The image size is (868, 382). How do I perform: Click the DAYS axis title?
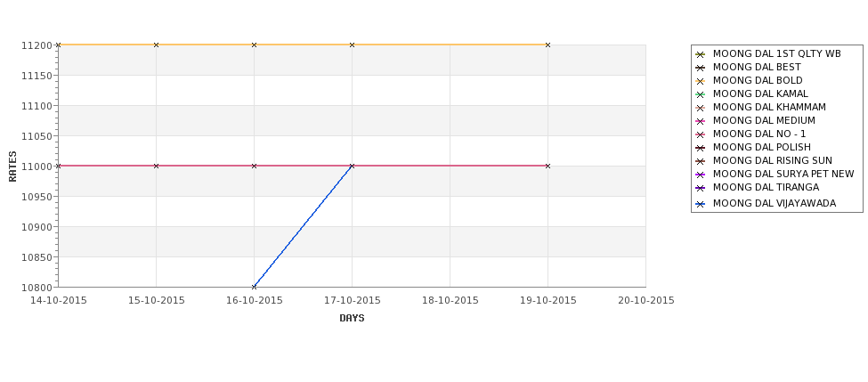click(352, 319)
